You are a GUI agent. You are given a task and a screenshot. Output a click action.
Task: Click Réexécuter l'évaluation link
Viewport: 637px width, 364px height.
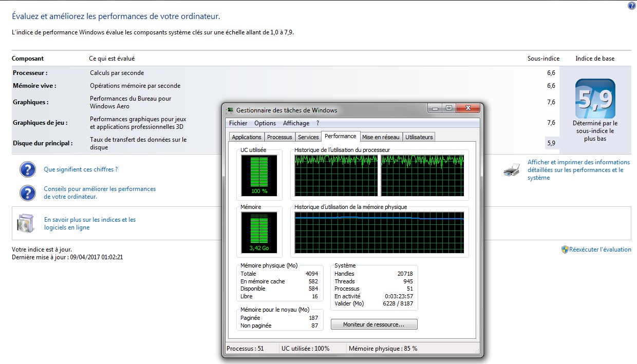(x=600, y=250)
